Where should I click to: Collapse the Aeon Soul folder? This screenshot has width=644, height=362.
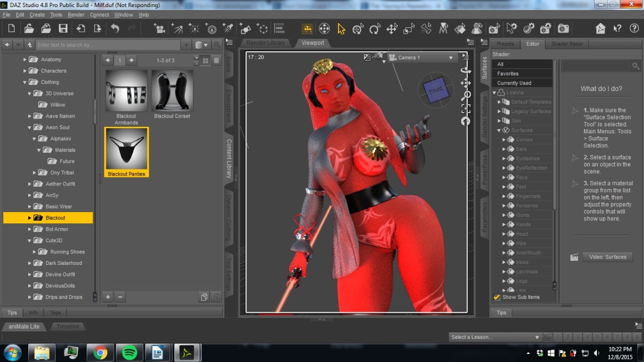[30, 127]
